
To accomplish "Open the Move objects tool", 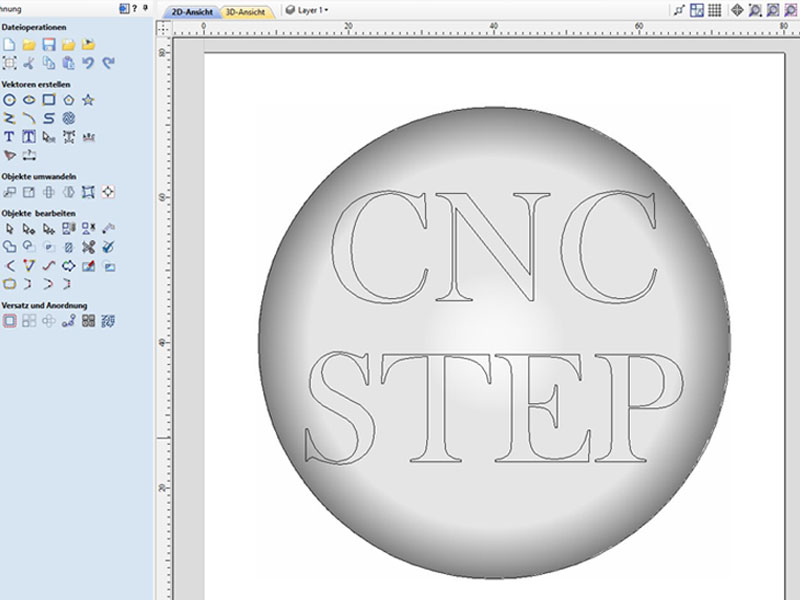I will [x=9, y=192].
